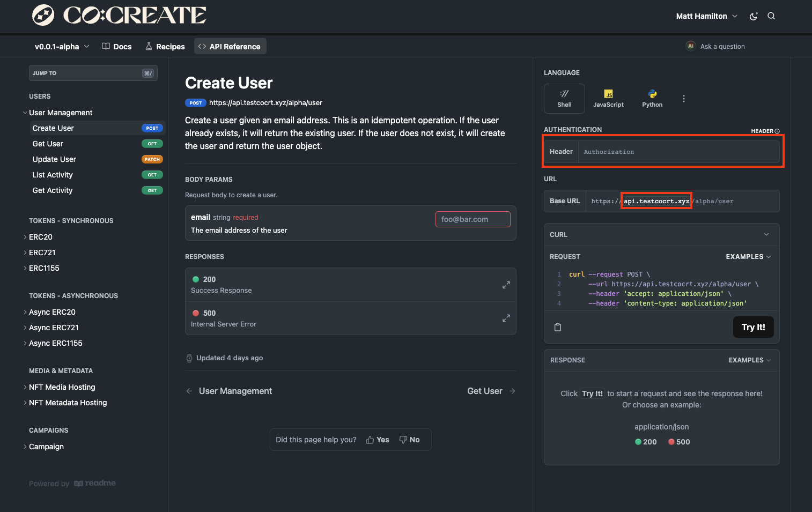Click the email body param input field
The height and width of the screenshot is (512, 812).
click(x=473, y=219)
